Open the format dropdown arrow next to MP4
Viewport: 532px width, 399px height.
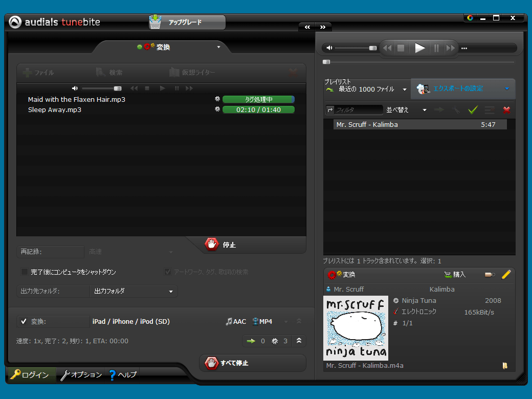pos(286,321)
